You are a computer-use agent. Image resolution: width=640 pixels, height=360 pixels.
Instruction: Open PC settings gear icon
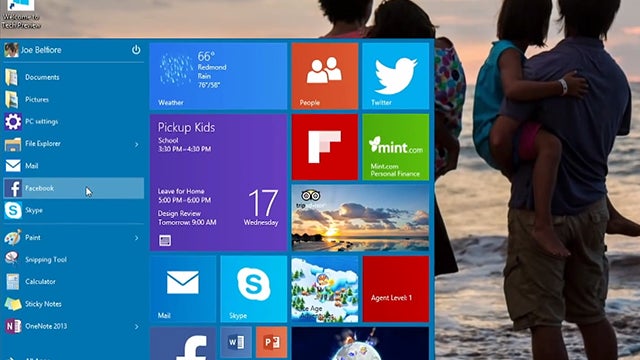(13, 121)
